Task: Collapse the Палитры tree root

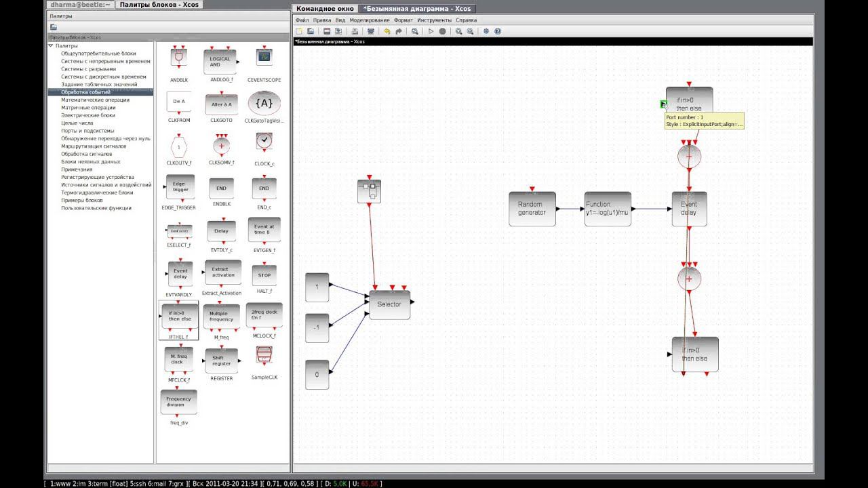Action: coord(51,45)
